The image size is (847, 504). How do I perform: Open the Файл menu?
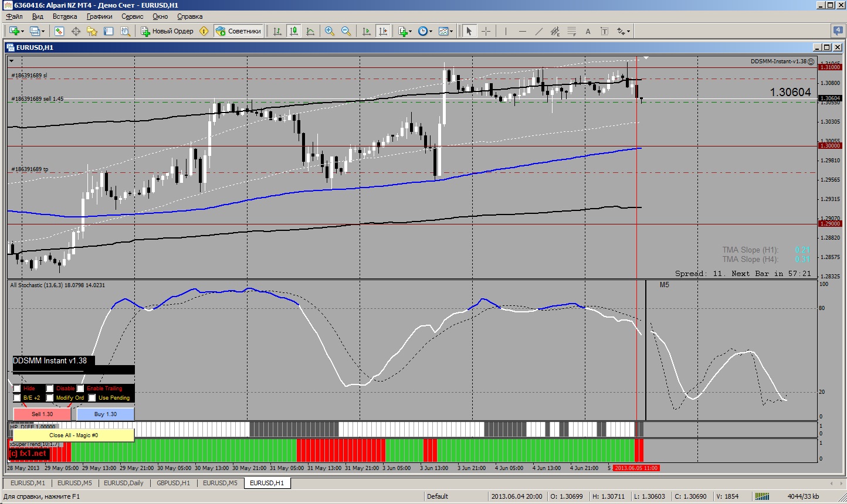coord(14,16)
